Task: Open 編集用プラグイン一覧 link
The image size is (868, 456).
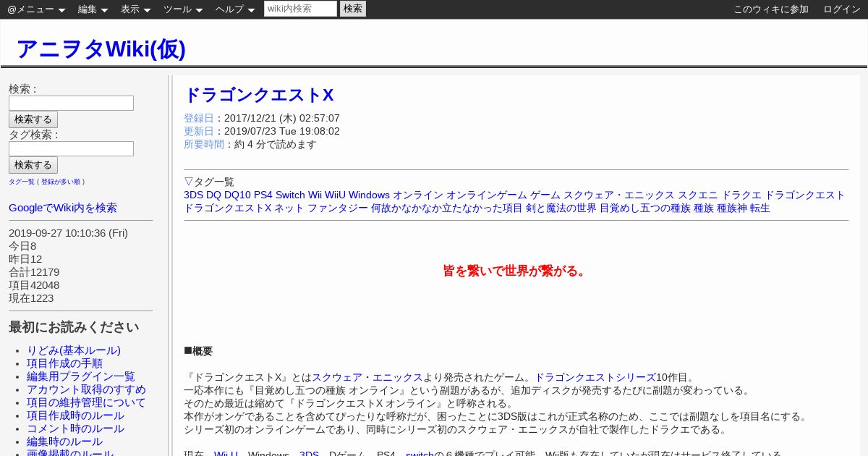Action: pos(81,376)
